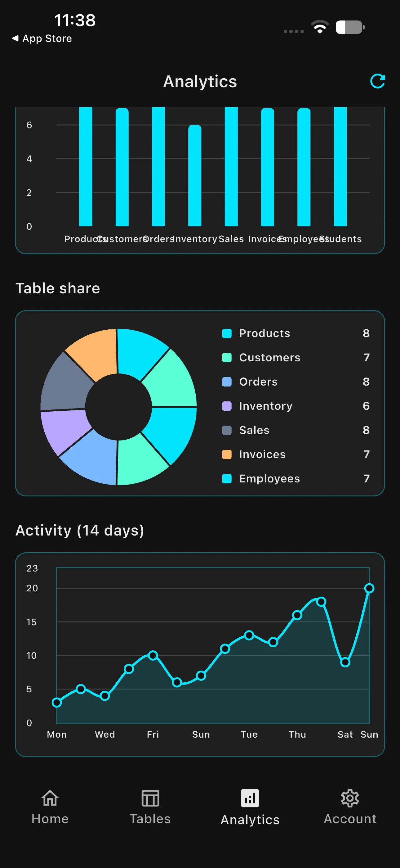Tap the 11:38 clock in status bar

tap(75, 20)
